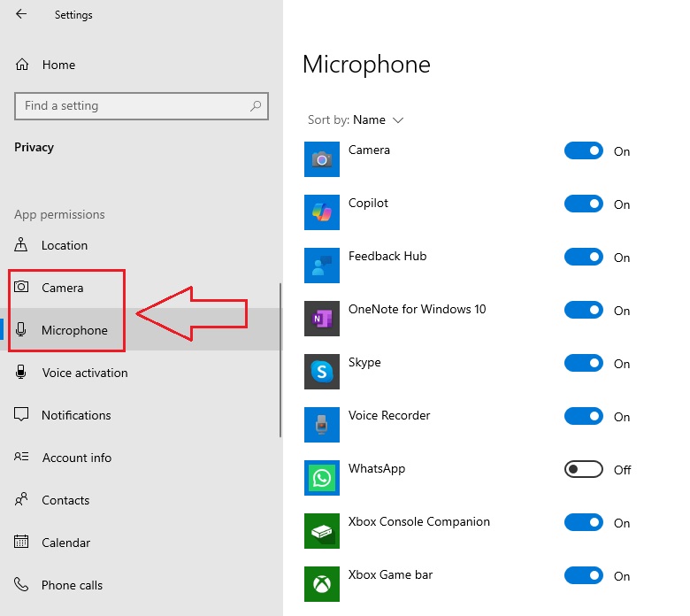Turn off Camera app microphone toggle
Image resolution: width=690 pixels, height=616 pixels.
click(x=583, y=151)
